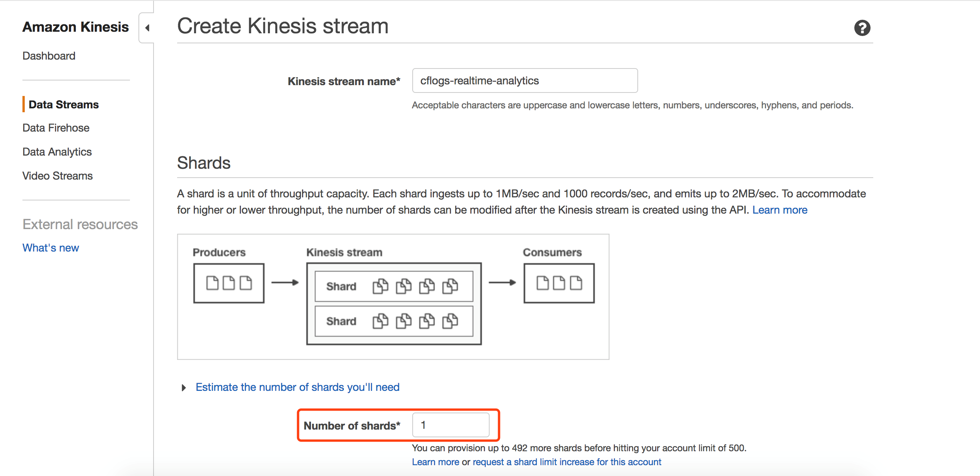Expand the shard estimator disclosure triangle
This screenshot has width=980, height=476.
[184, 387]
